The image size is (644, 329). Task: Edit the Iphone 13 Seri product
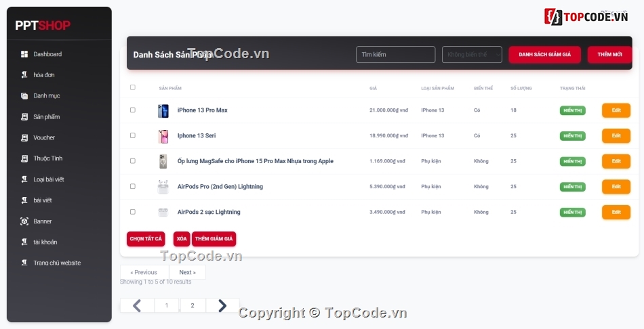(616, 136)
